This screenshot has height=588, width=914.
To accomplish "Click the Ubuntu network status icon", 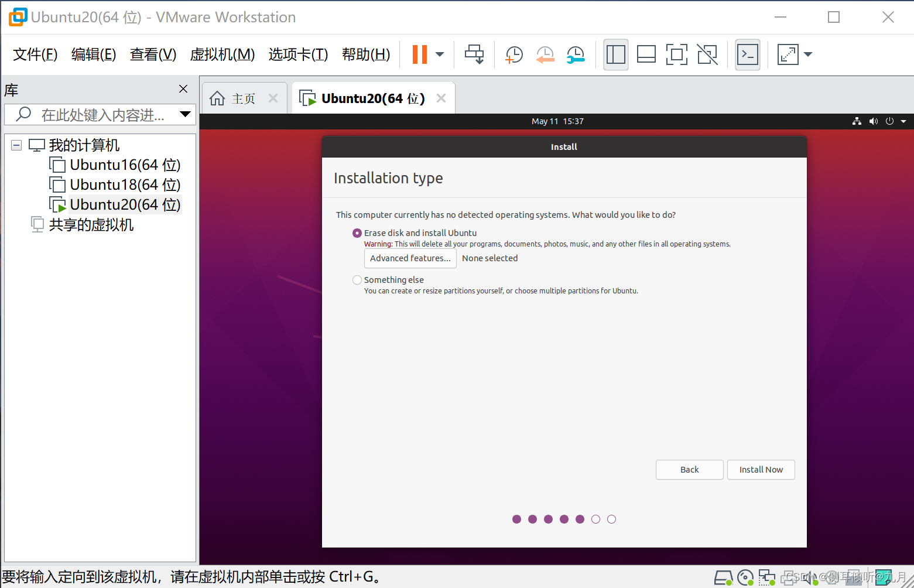I will 857,121.
